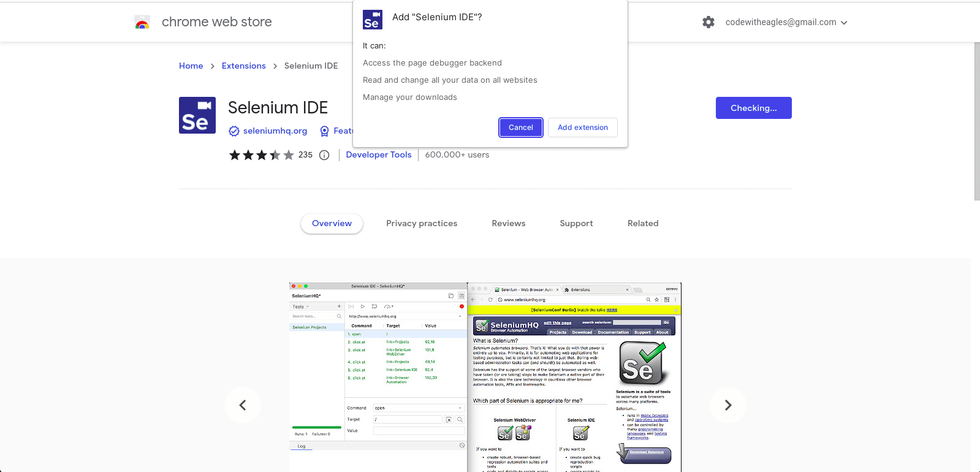
Task: Open the Support tab
Action: click(x=577, y=223)
